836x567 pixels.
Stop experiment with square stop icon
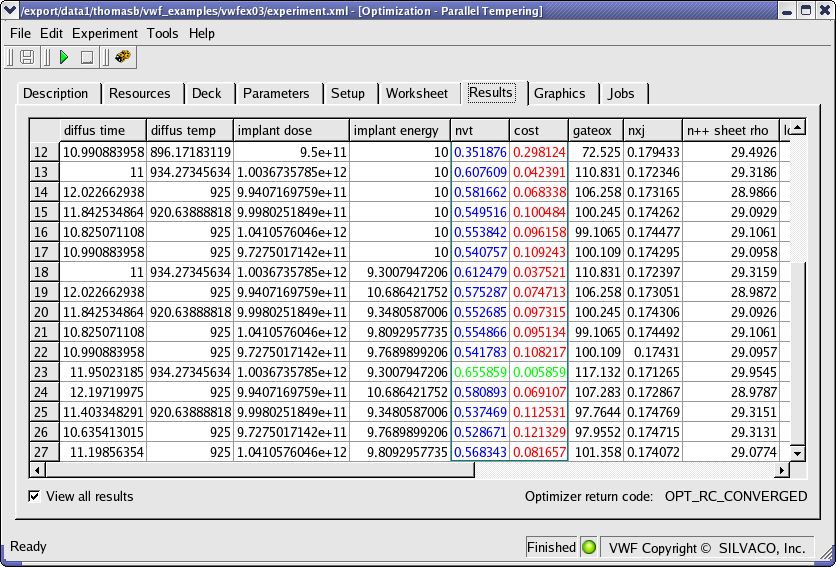(86, 57)
